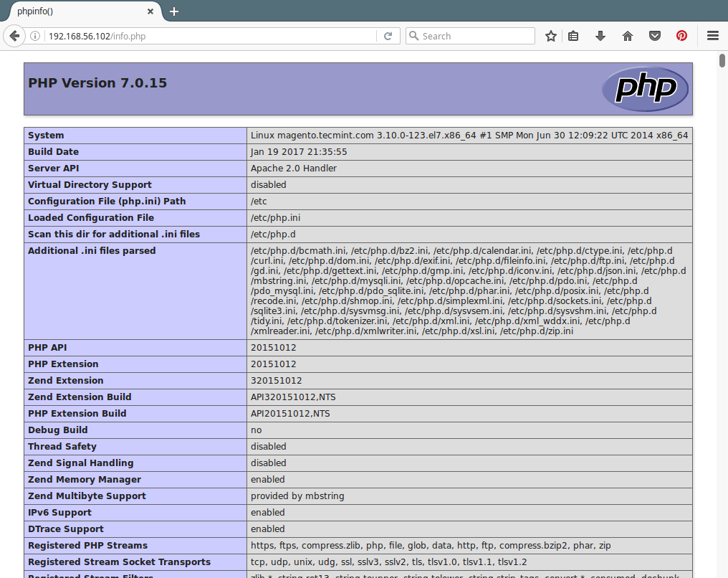Go back to the previous page
Image resolution: width=728 pixels, height=578 pixels.
pos(14,36)
